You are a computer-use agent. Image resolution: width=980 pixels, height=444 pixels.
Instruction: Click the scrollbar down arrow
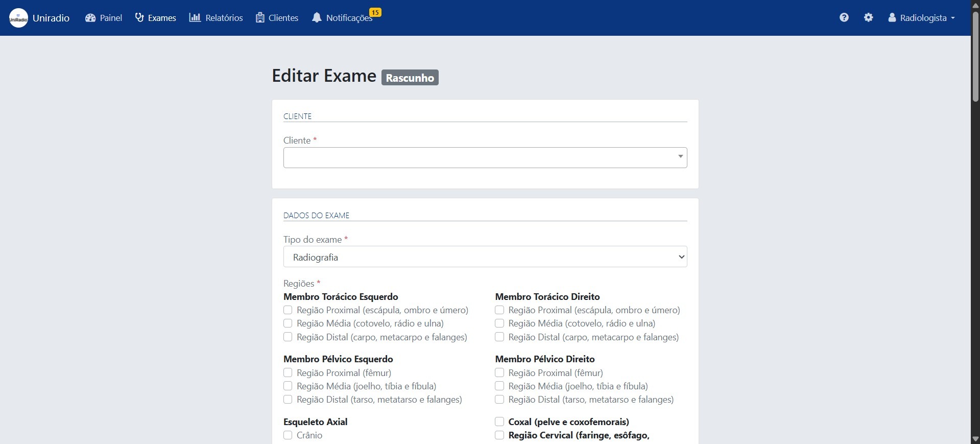tap(975, 439)
